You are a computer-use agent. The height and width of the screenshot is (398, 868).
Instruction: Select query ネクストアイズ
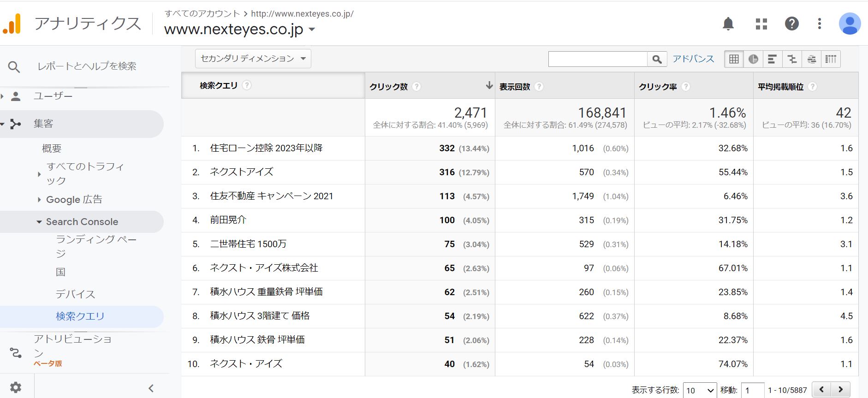[241, 172]
